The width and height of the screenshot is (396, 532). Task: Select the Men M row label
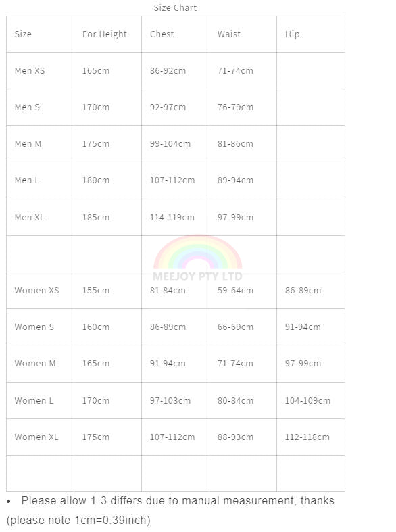(28, 144)
